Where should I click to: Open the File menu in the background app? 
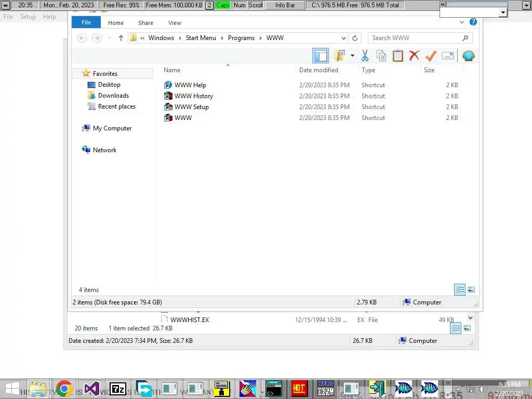8,16
